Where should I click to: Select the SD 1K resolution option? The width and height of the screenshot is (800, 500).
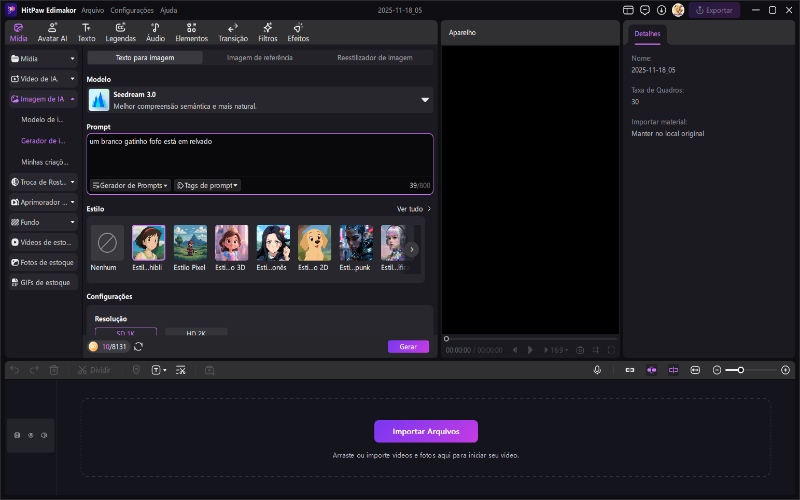click(x=126, y=332)
